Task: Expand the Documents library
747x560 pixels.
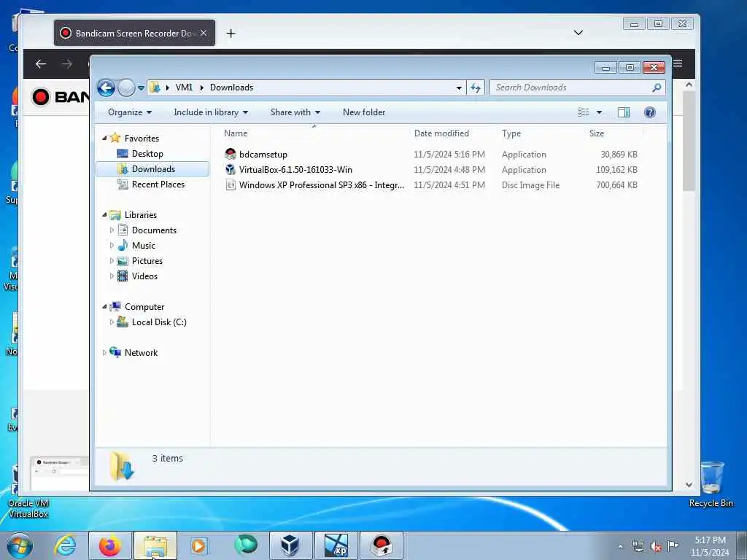Action: pos(112,230)
